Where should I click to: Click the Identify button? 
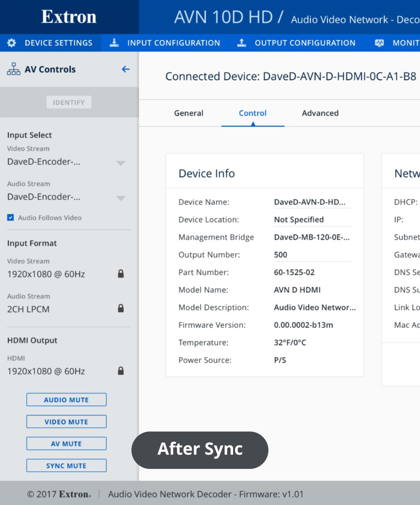pos(68,102)
